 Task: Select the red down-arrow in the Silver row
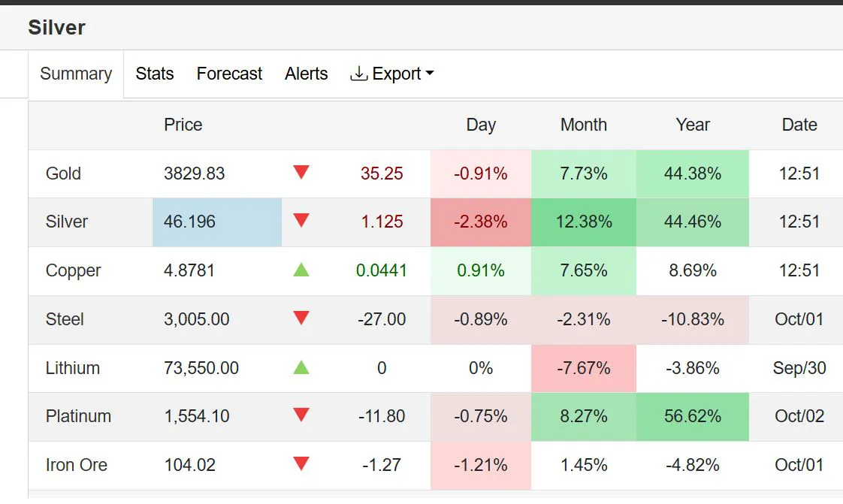tap(301, 222)
